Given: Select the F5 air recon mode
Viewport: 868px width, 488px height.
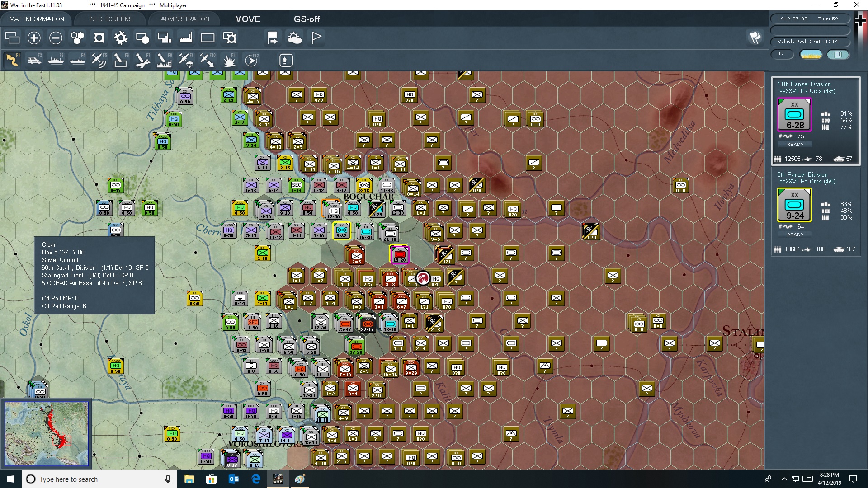Looking at the screenshot, I should [x=99, y=60].
